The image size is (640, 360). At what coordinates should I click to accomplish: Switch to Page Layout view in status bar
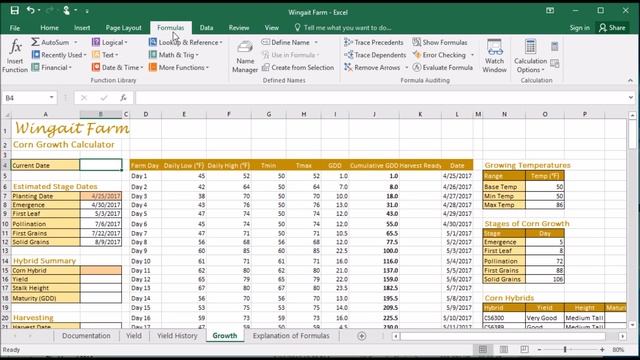click(504, 349)
